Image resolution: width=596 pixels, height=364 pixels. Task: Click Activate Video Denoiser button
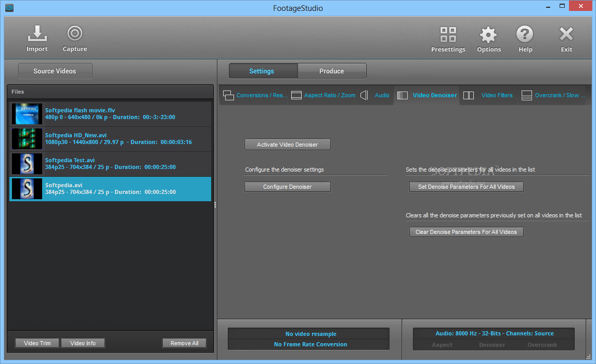[288, 145]
